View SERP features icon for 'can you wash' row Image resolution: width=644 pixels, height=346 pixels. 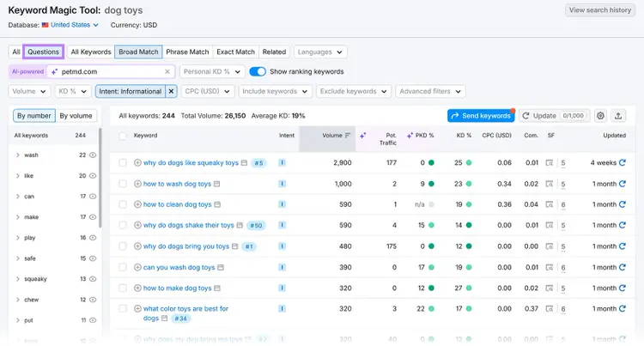[x=550, y=267]
